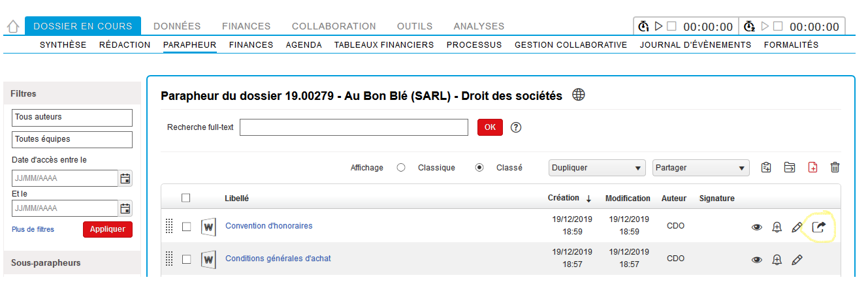This screenshot has width=868, height=284.
Task: Grab drag handle of Convention d'honoraires row
Action: click(x=169, y=226)
